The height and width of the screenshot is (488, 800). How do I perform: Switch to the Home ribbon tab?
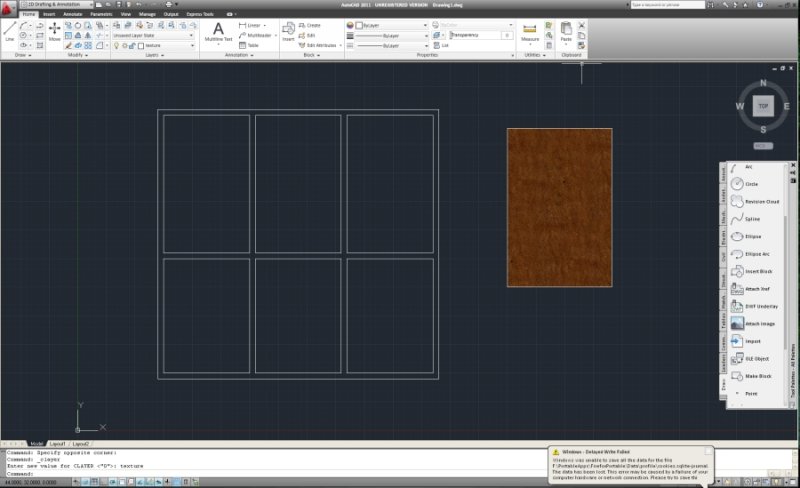coord(29,14)
